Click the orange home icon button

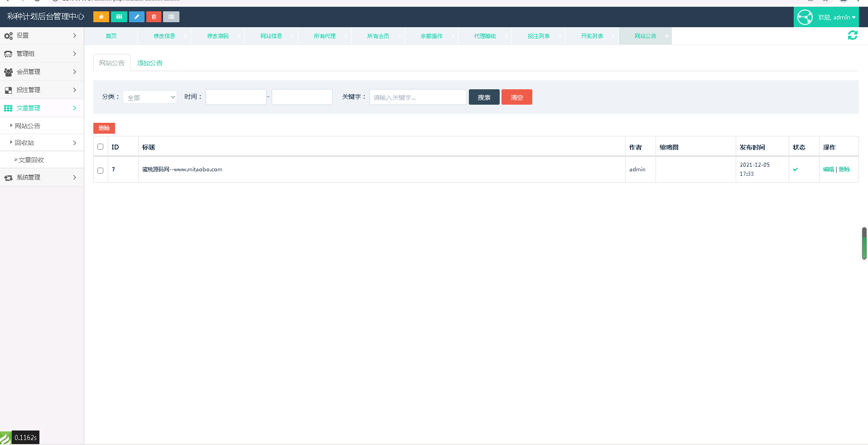click(101, 17)
